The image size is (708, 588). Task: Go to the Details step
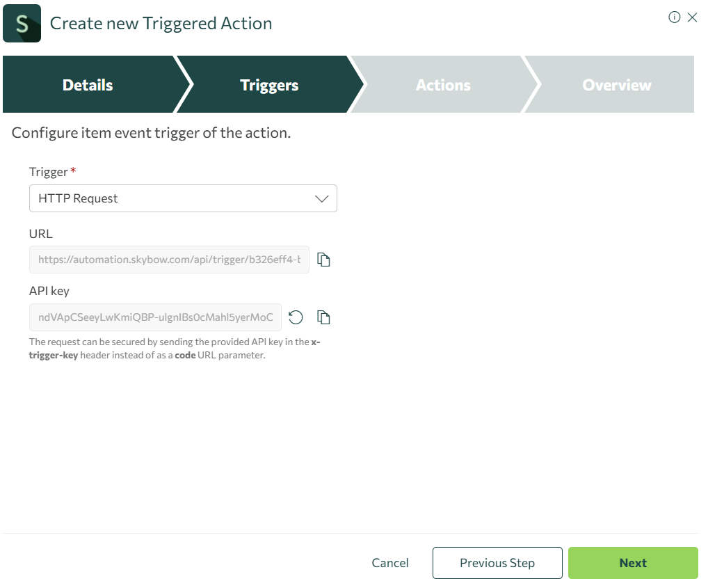[x=88, y=85]
